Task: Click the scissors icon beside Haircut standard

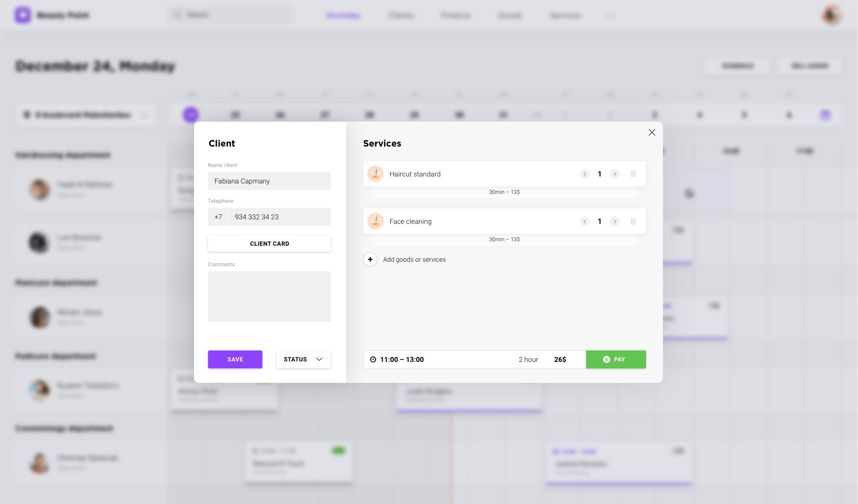Action: (375, 173)
